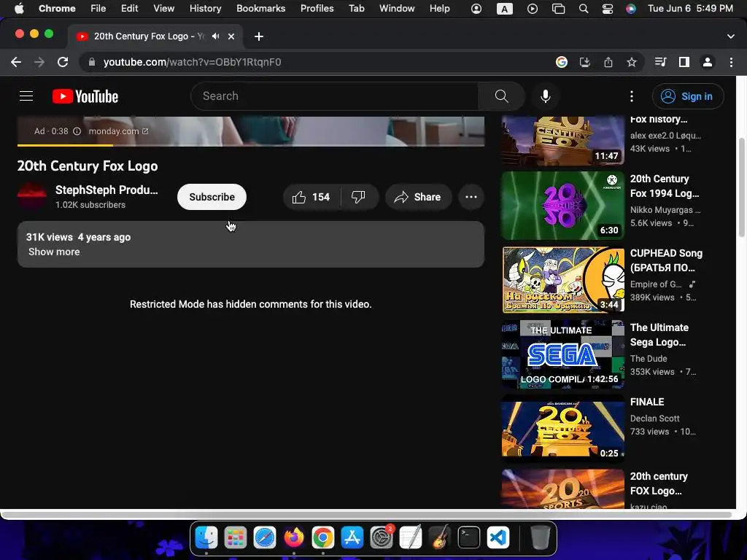747x560 pixels.
Task: Open the View menu
Action: [x=163, y=9]
